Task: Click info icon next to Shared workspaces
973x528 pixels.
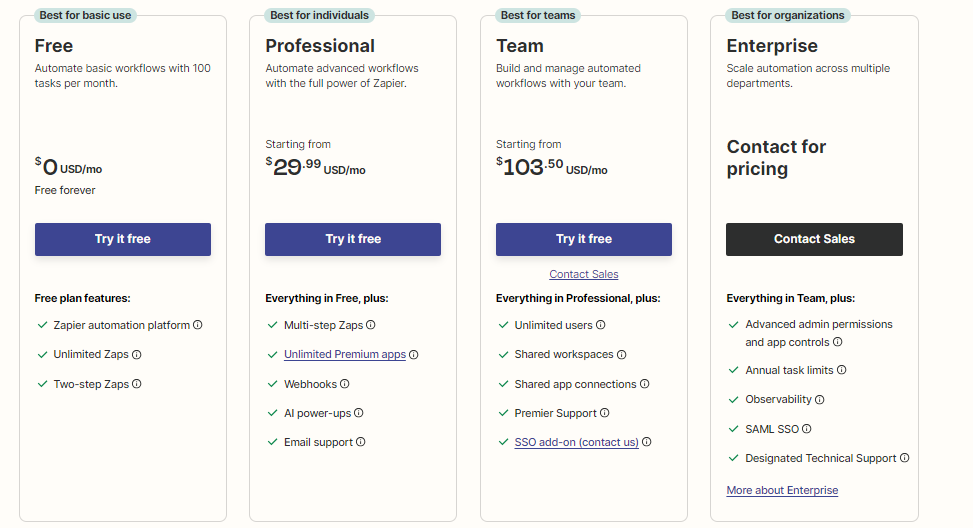Action: coord(622,354)
